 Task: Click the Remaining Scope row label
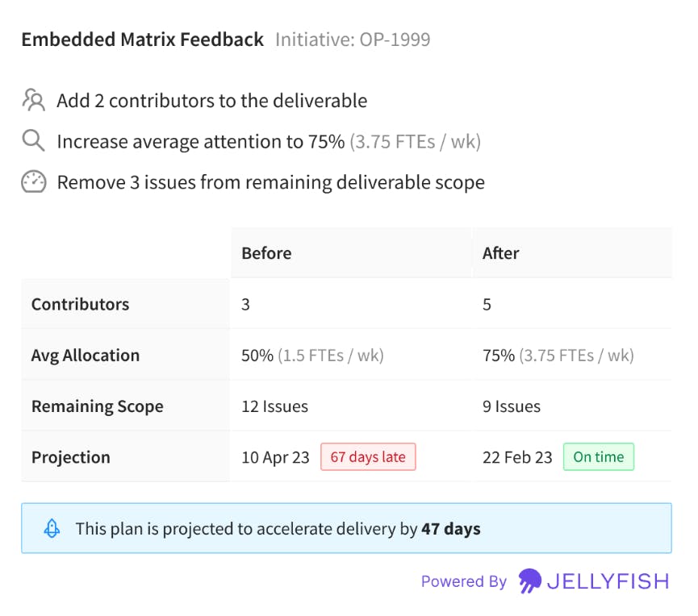click(x=97, y=406)
